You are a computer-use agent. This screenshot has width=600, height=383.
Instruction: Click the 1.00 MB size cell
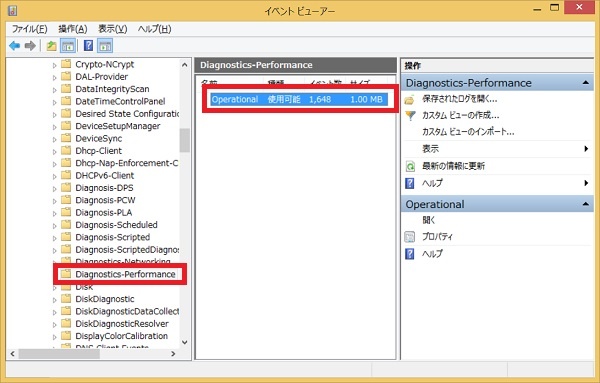tap(366, 99)
